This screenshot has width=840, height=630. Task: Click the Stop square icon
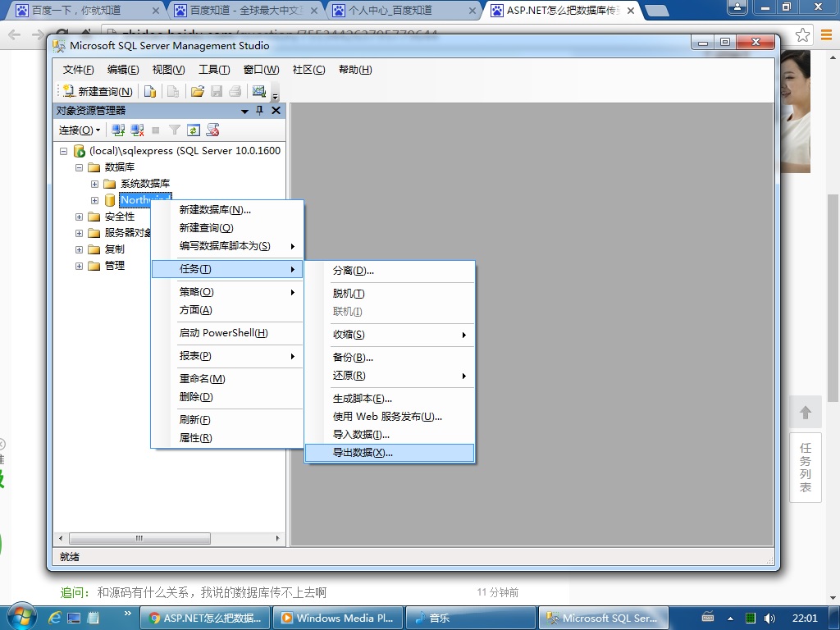(x=156, y=130)
